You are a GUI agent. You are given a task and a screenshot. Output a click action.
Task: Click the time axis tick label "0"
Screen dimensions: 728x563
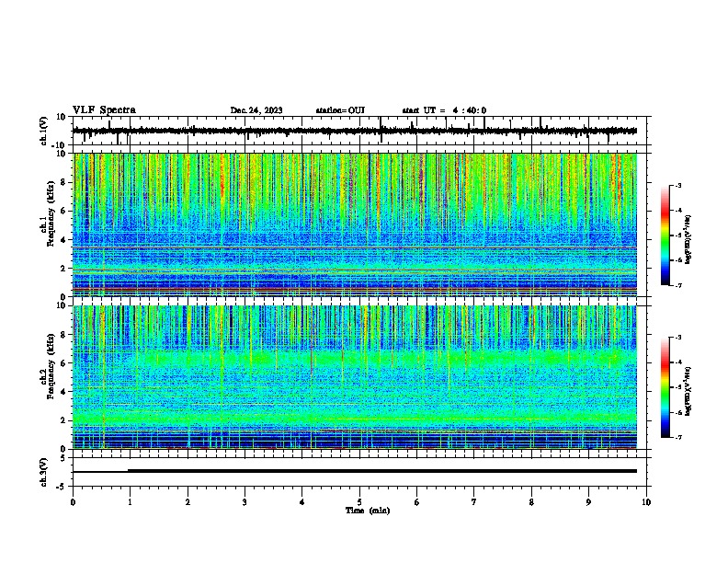pyautogui.click(x=73, y=502)
